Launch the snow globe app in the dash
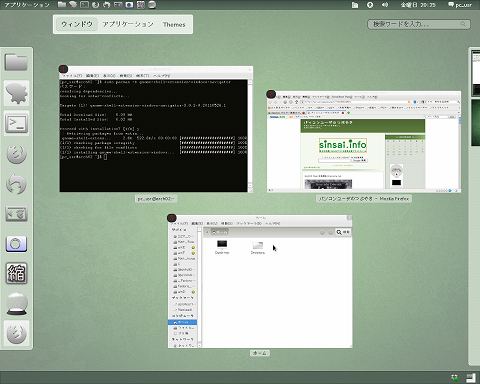 click(16, 304)
